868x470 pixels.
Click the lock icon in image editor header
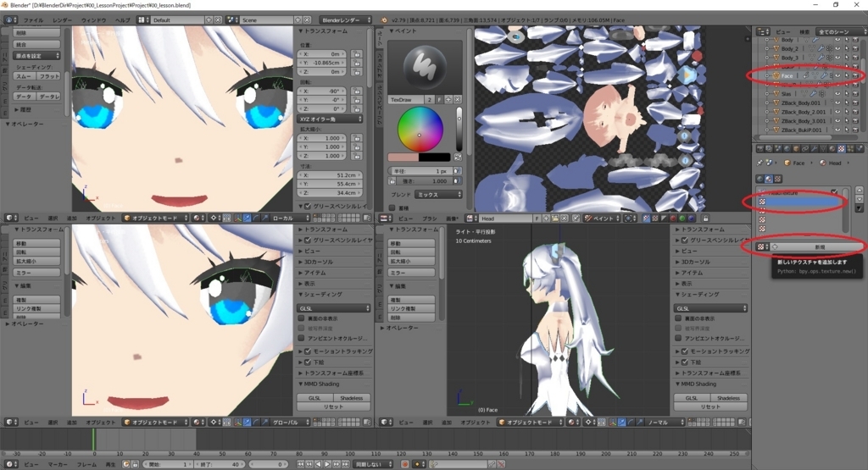(x=705, y=218)
